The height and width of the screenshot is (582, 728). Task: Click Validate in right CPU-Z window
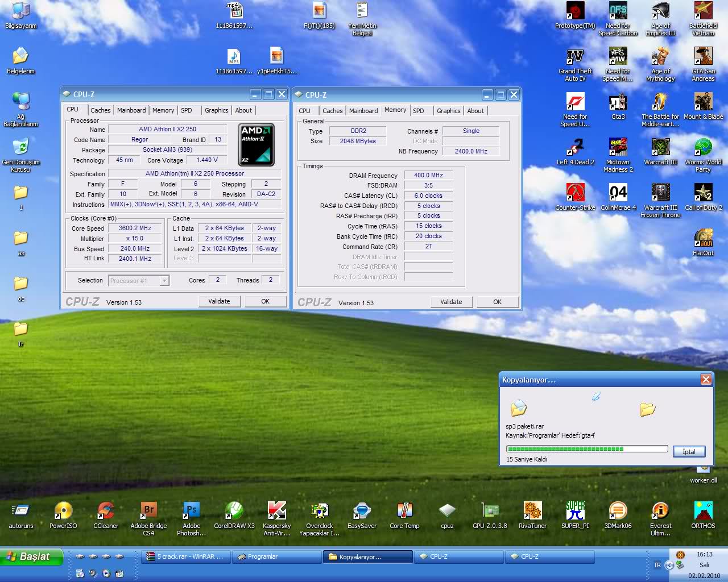coord(451,302)
